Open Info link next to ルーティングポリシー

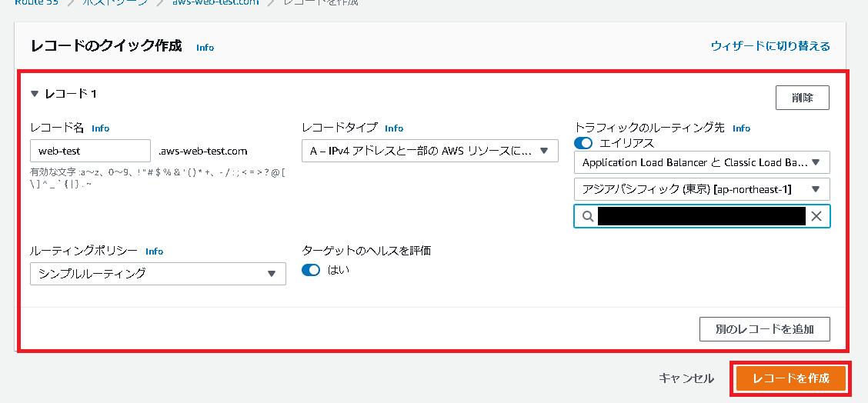tap(155, 251)
